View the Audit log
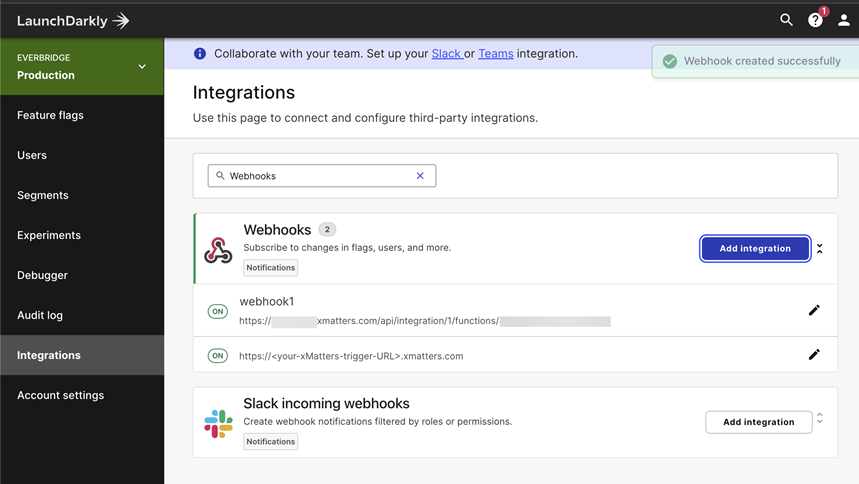Image resolution: width=859 pixels, height=484 pixels. point(40,315)
